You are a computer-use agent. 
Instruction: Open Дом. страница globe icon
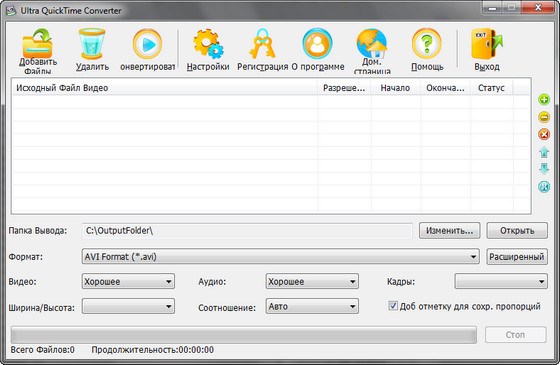pyautogui.click(x=372, y=43)
